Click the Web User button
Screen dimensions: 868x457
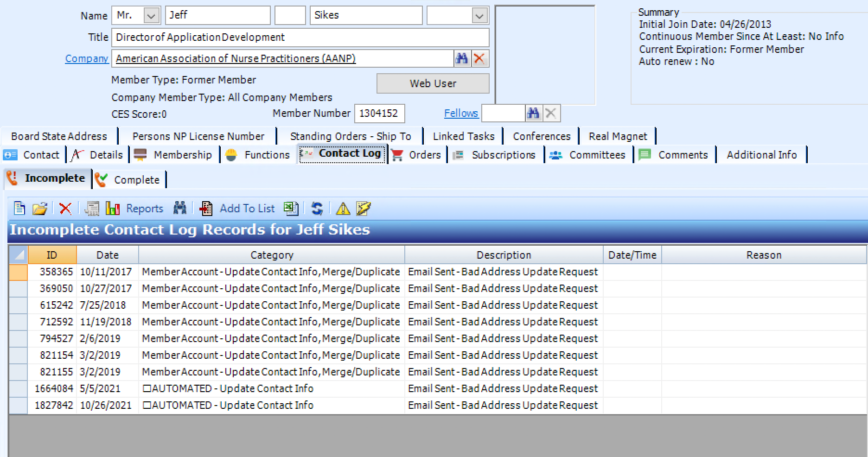pos(433,83)
